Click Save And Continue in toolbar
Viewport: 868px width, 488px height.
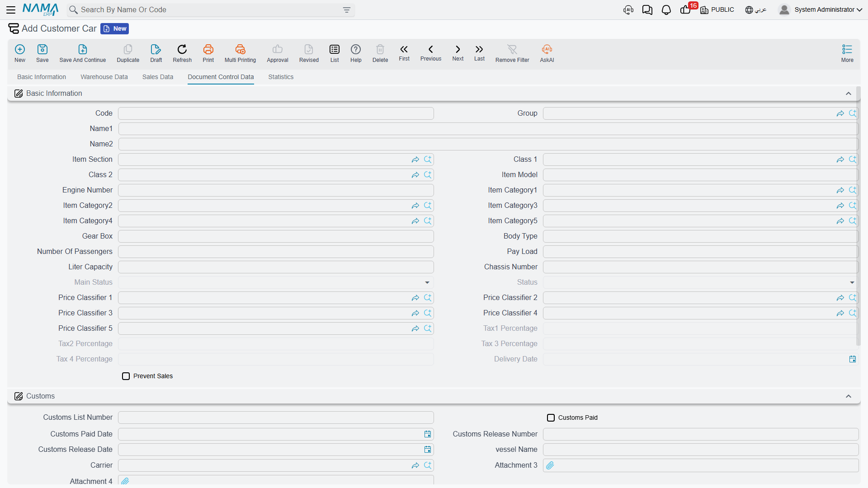click(83, 53)
